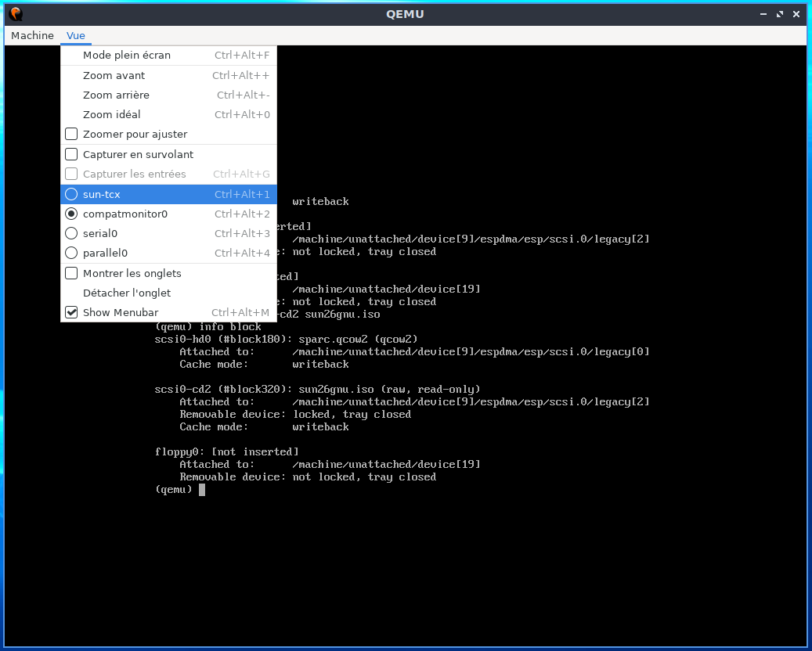Choose Mode plein écran
Viewport: 812px width, 651px height.
tap(169, 56)
